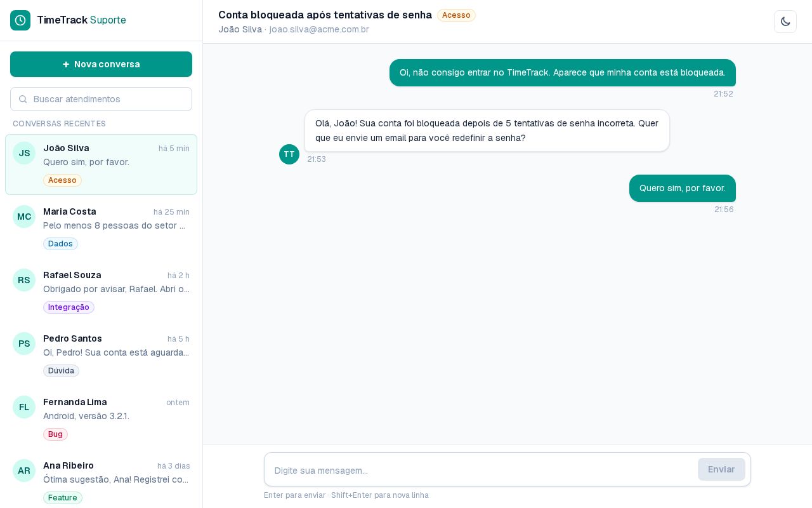Screen dimensions: 812x508
Task: Click the AR avatar for Ana Ribeiro
Action: point(24,471)
